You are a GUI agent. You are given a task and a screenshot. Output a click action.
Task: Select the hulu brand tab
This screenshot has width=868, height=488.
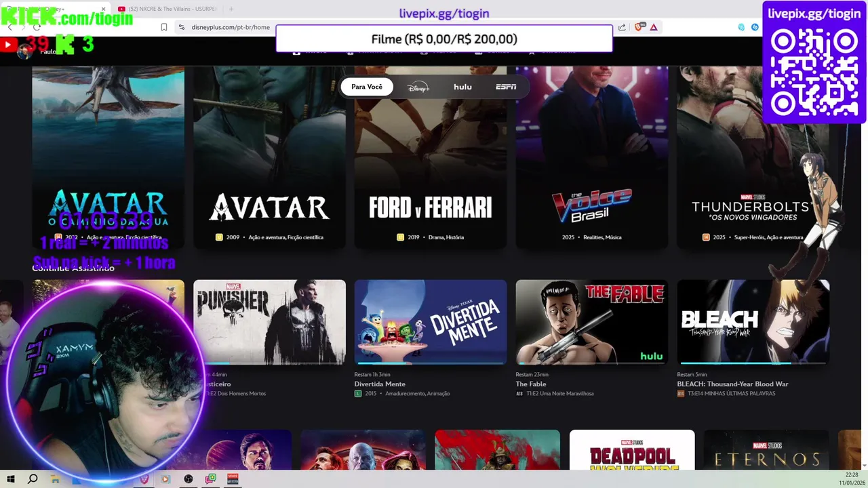[x=463, y=87]
